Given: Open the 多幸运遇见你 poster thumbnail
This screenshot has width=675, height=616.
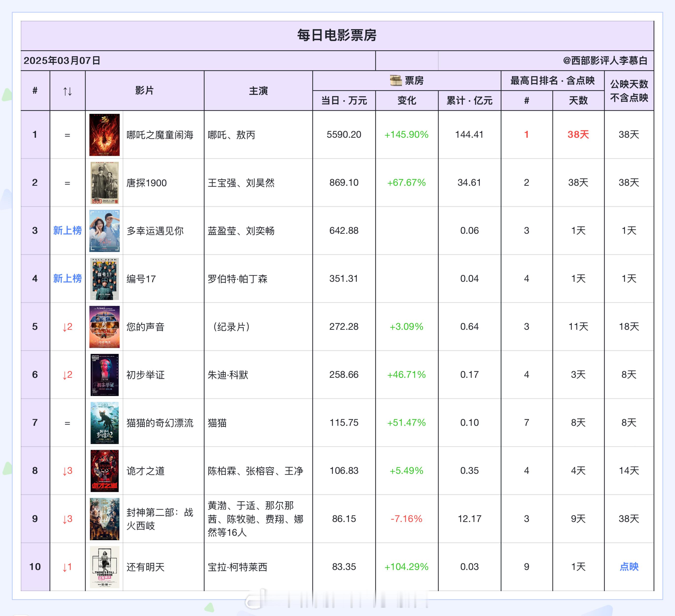Looking at the screenshot, I should (x=104, y=231).
